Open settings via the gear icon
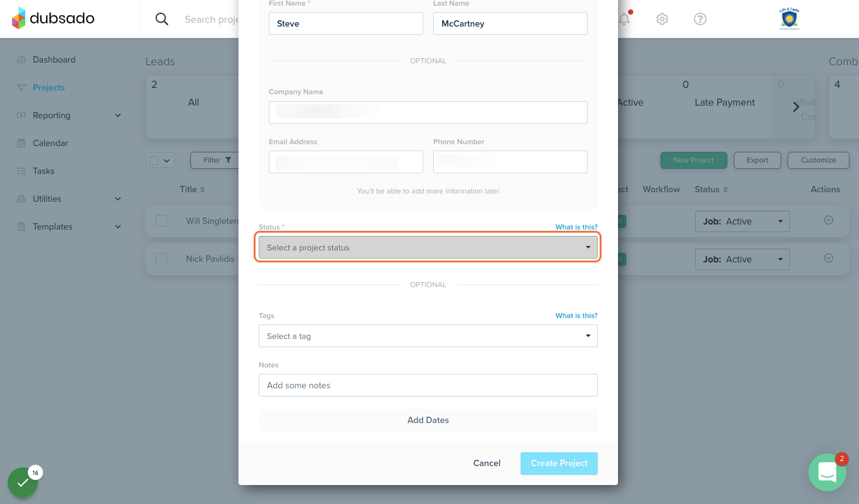The height and width of the screenshot is (504, 859). [662, 19]
